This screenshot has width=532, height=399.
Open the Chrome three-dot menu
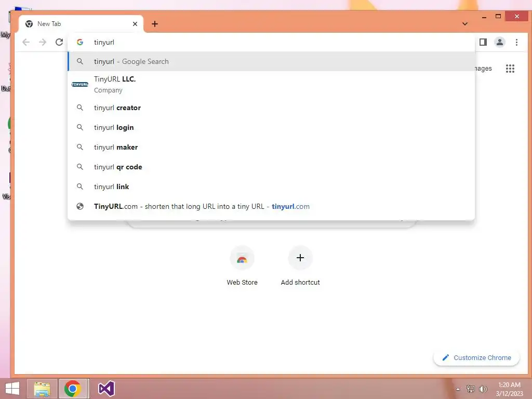pos(516,42)
